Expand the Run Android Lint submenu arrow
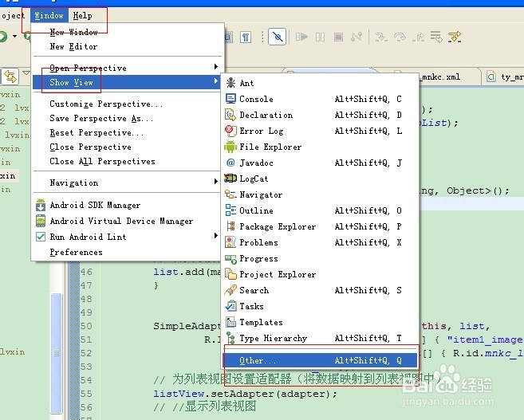The image size is (524, 420). pyautogui.click(x=215, y=237)
